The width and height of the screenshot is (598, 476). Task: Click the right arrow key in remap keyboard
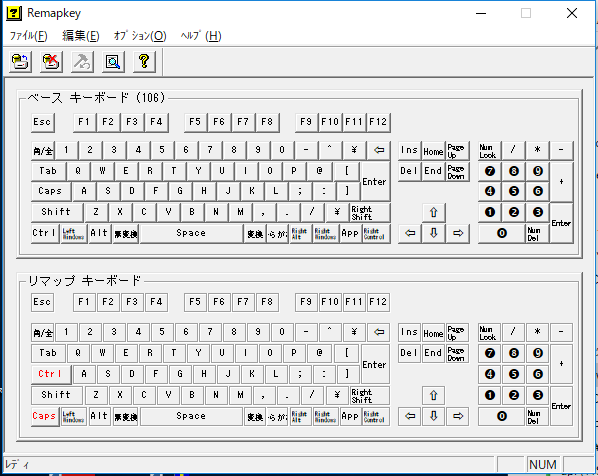click(x=458, y=416)
